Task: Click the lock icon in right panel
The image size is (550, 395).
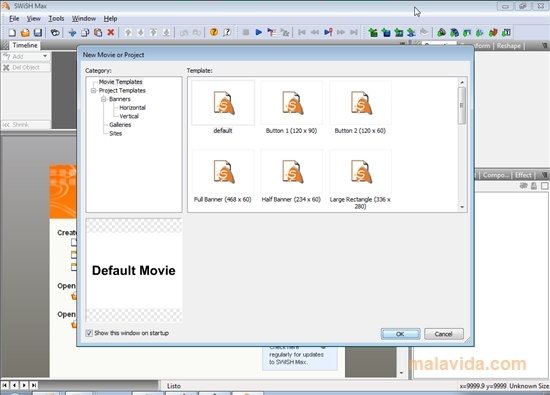Action: tap(534, 186)
